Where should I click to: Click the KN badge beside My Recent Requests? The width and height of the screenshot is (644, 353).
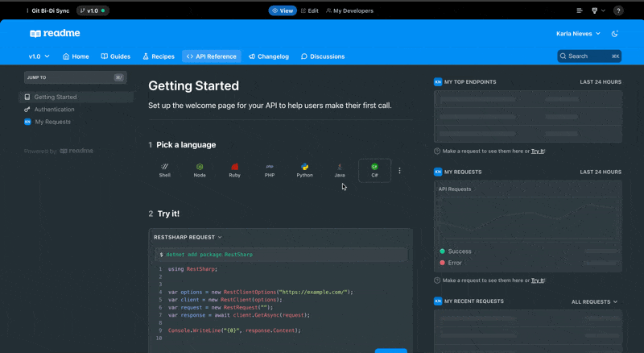(x=438, y=301)
